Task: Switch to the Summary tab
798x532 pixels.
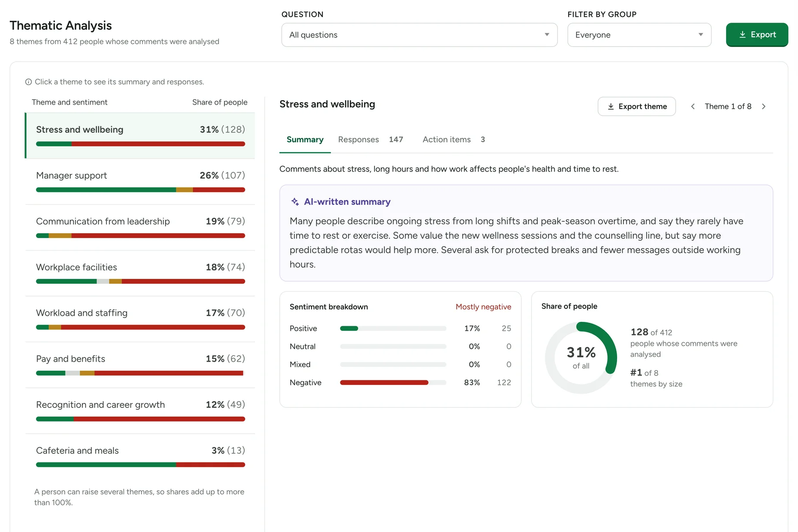Action: (305, 140)
